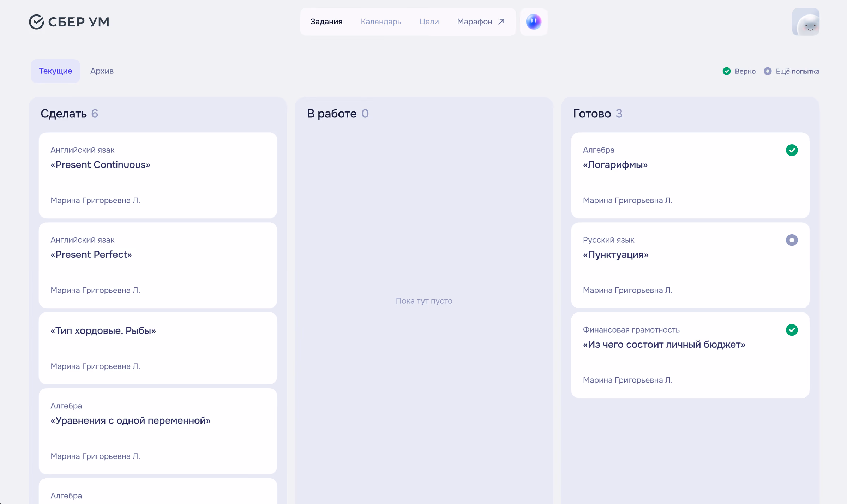Click the Верно legend green icon
Viewport: 847px width, 504px height.
726,71
